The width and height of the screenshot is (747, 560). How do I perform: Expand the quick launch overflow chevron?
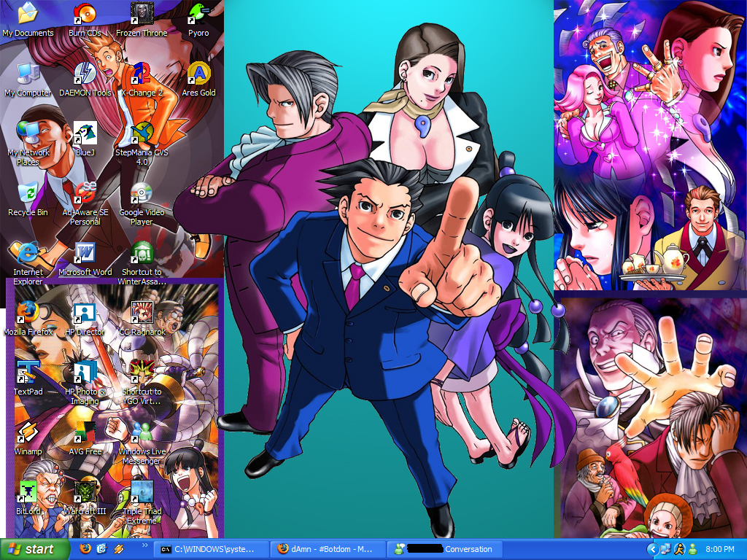pos(144,545)
